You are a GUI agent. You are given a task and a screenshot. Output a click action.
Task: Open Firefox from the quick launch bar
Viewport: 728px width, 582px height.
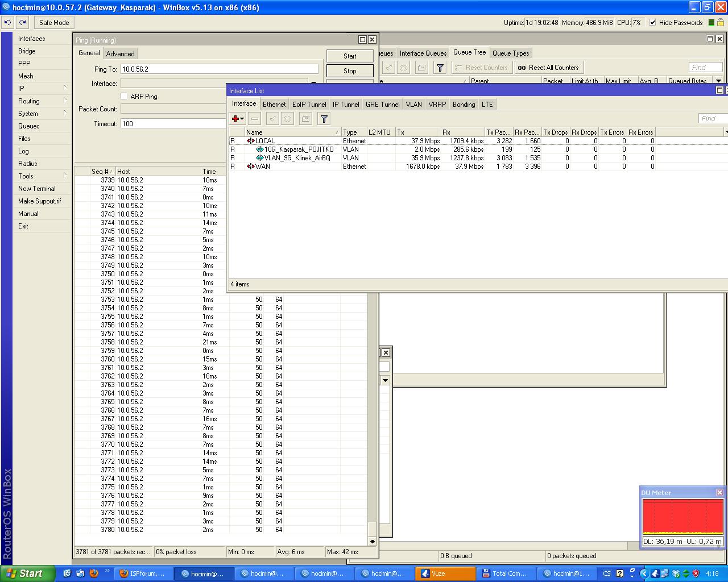(94, 573)
